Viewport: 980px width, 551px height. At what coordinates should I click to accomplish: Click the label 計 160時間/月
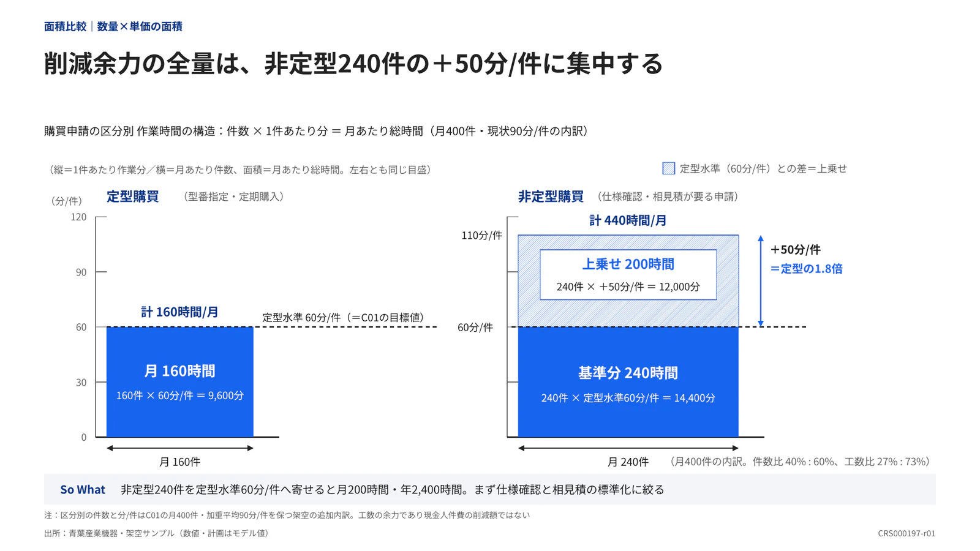[x=179, y=312]
